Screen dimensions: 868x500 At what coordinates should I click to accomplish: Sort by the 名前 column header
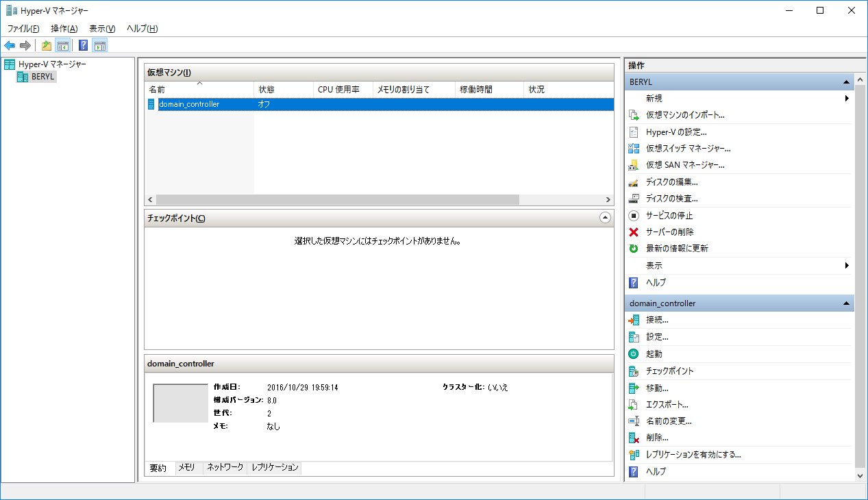(x=199, y=90)
